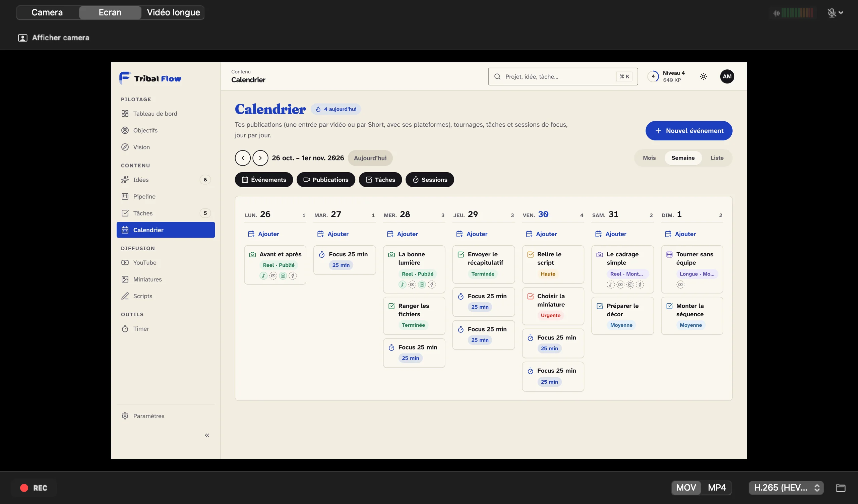The image size is (858, 504).
Task: Select MP4 output format
Action: [717, 487]
